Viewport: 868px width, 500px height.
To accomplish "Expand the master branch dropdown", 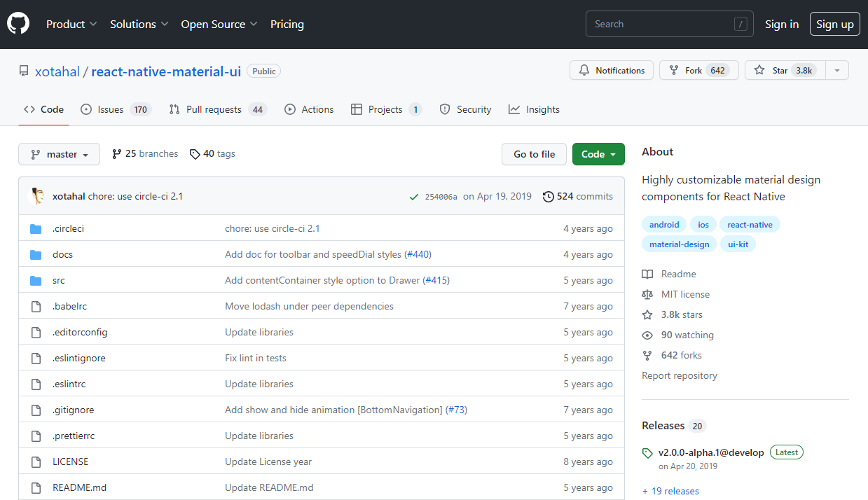I will (x=59, y=154).
